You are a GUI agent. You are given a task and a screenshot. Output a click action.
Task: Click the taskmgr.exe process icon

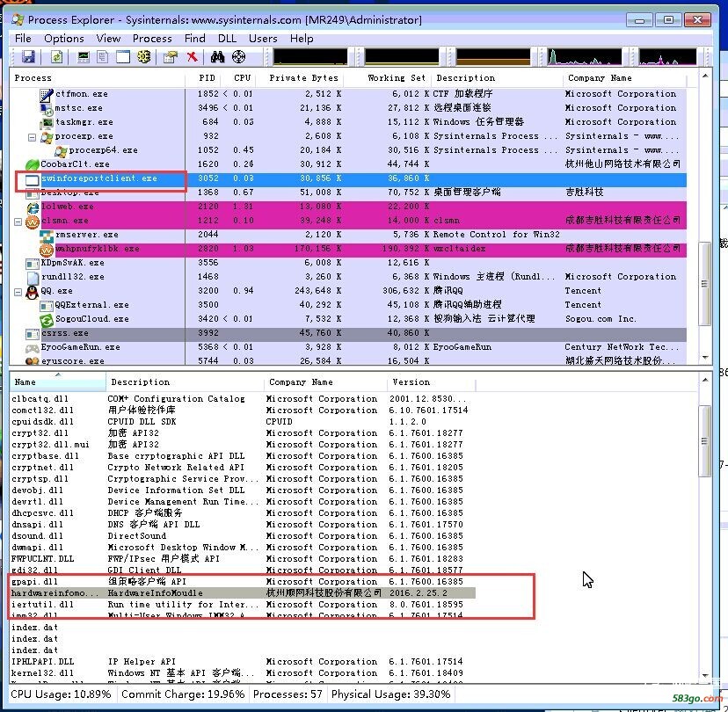(x=47, y=122)
